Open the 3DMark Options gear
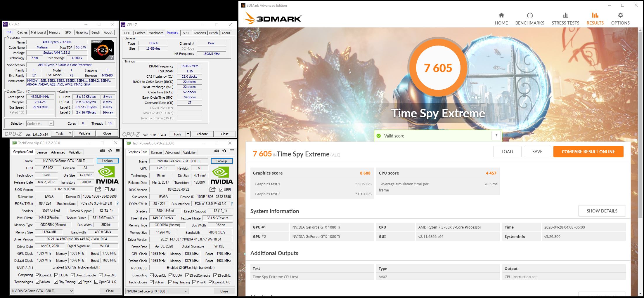Viewport: 644px width, 298px height. pyautogui.click(x=620, y=19)
